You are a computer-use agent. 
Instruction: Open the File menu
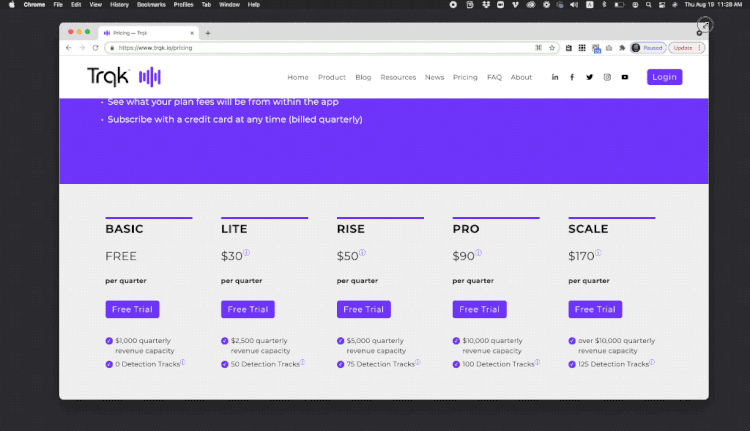point(58,5)
